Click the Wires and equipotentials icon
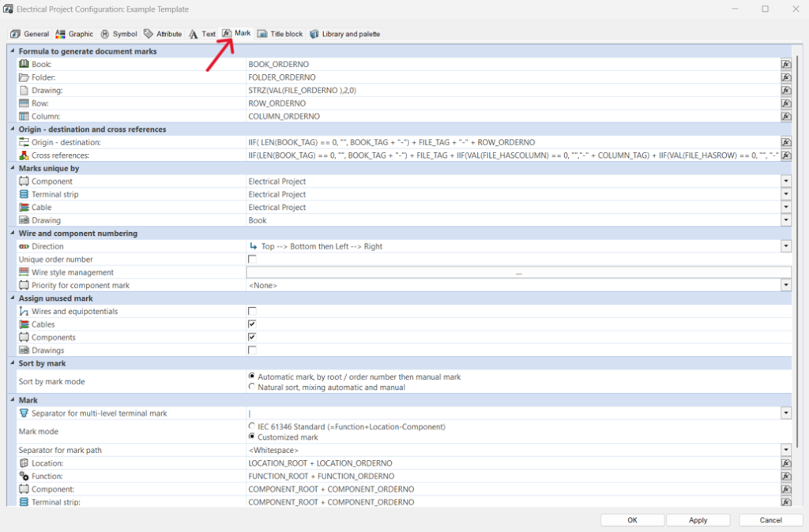Screen dimensions: 809x532 (x=24, y=311)
